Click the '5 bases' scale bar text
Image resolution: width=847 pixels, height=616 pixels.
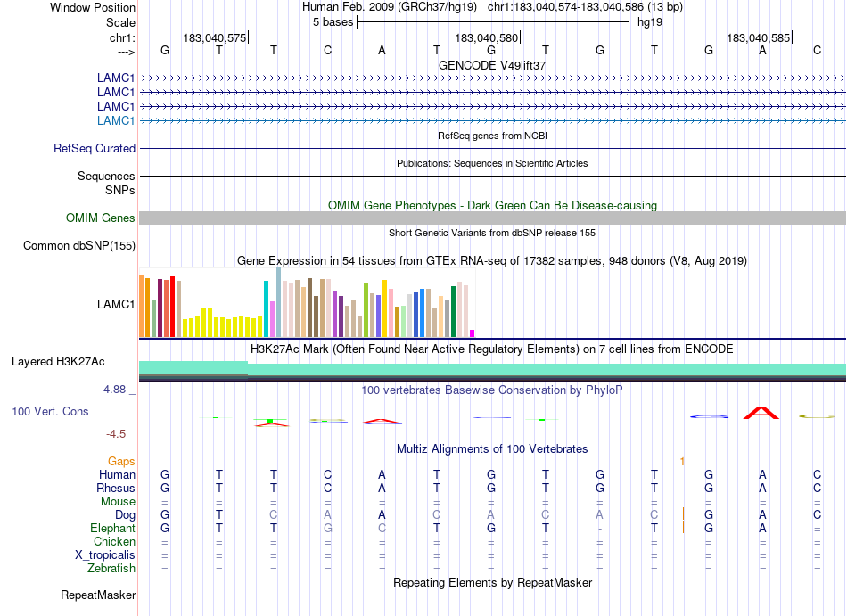click(x=333, y=22)
